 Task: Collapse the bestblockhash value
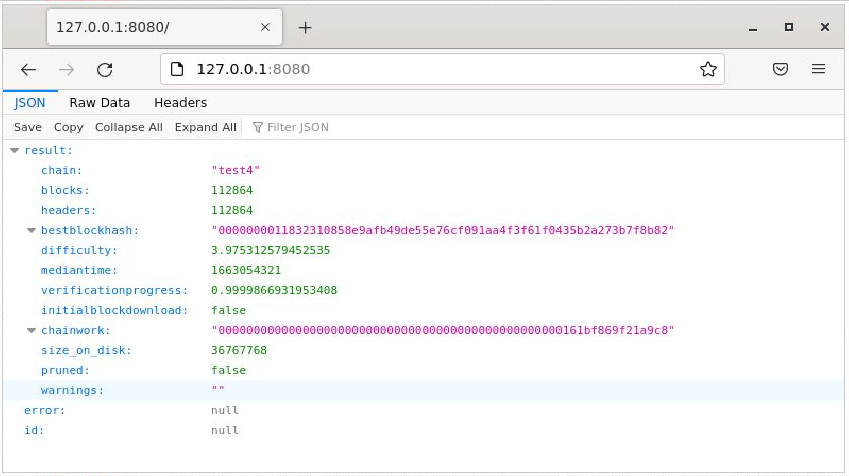[x=31, y=231]
